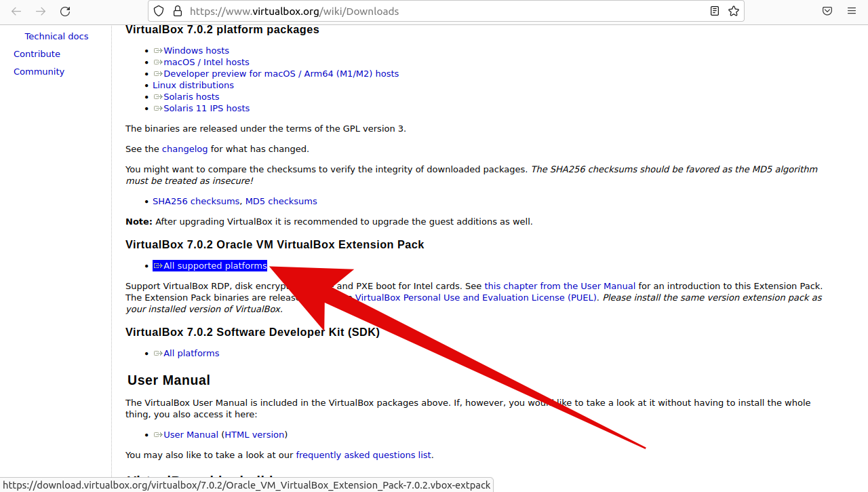This screenshot has width=868, height=492.
Task: Click Software Developer Kit (SDK) heading
Action: click(252, 332)
